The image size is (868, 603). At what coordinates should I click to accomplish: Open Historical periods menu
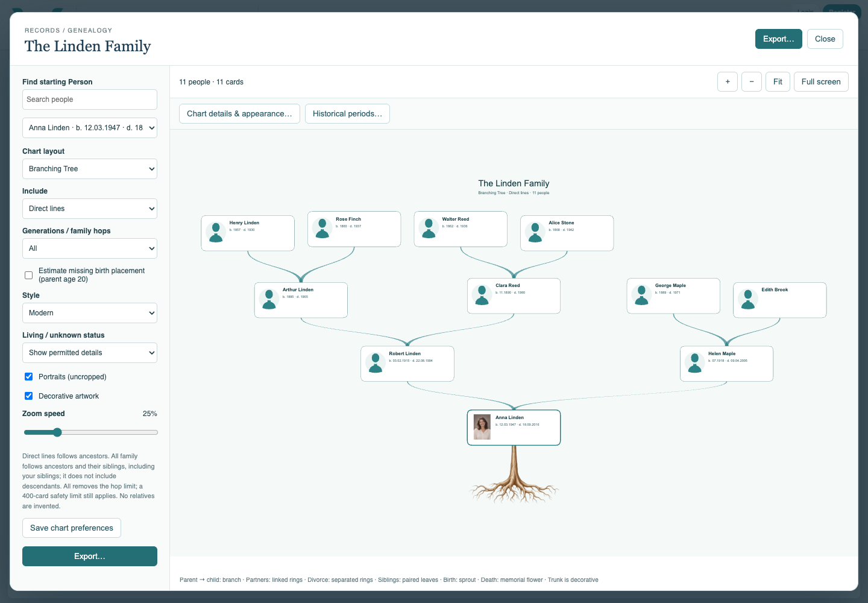[x=347, y=113]
